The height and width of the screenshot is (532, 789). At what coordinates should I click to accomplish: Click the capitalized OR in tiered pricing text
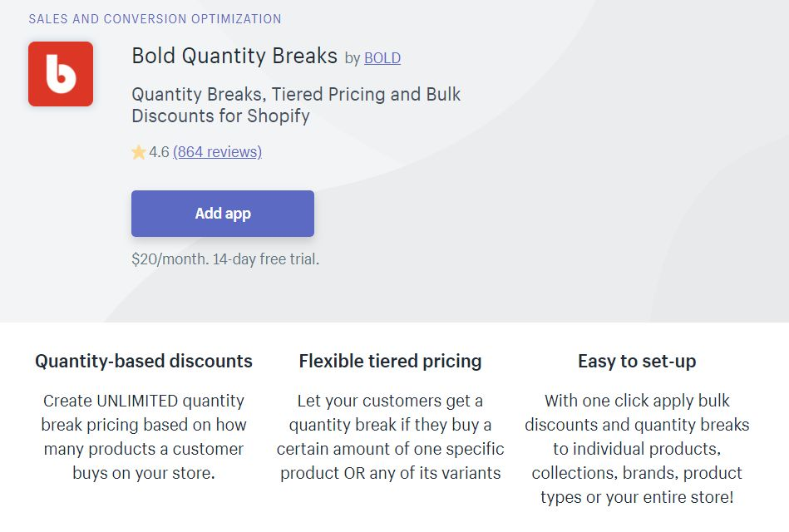click(x=354, y=474)
